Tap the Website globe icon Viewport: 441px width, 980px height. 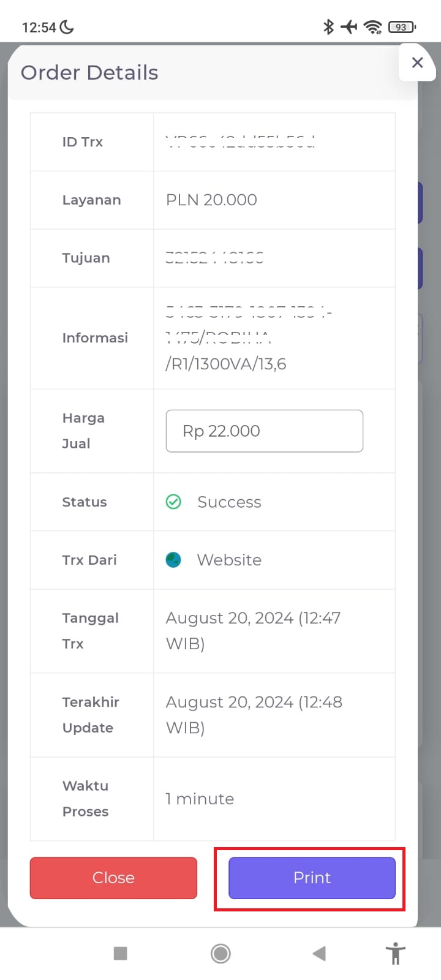pos(173,560)
